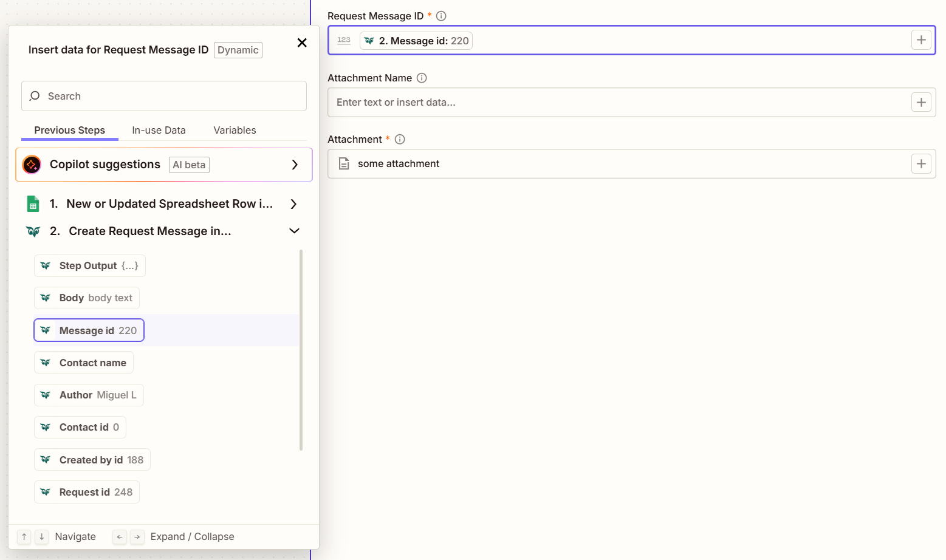Click the plus button beside Request Message ID
The image size is (946, 560).
pos(921,39)
